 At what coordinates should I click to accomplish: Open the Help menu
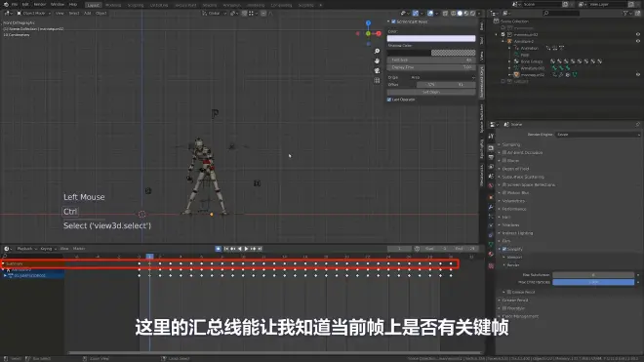(73, 5)
